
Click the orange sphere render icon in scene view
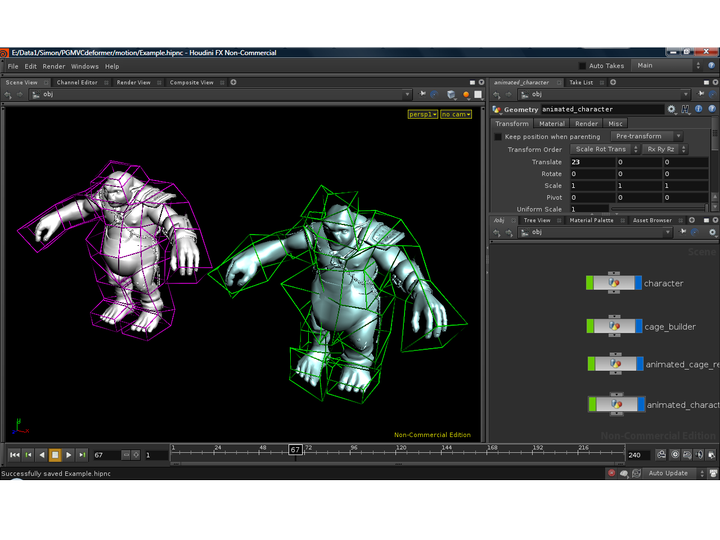pos(466,95)
